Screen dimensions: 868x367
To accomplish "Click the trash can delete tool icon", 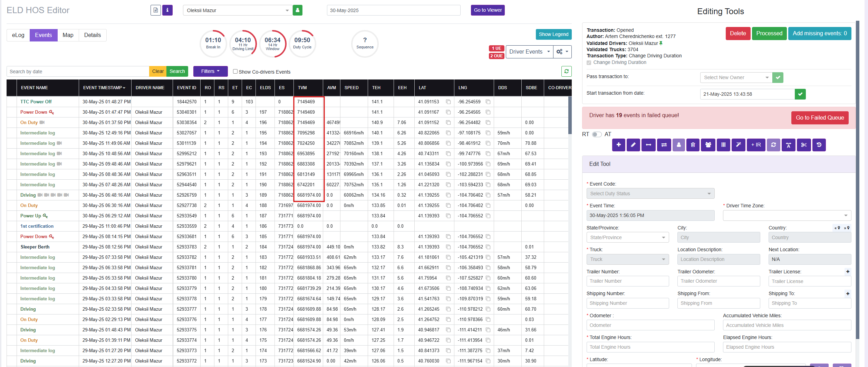I will click(693, 145).
